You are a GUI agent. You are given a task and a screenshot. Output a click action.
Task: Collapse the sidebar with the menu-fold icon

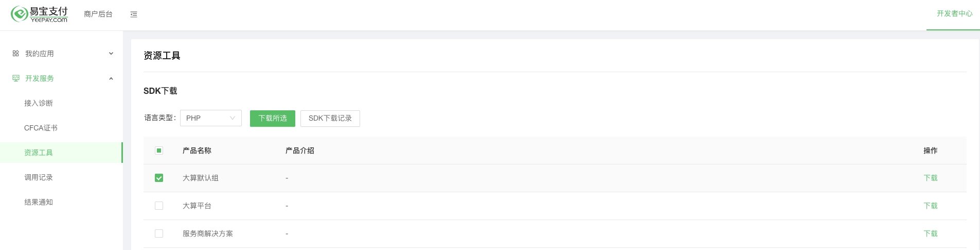point(134,14)
